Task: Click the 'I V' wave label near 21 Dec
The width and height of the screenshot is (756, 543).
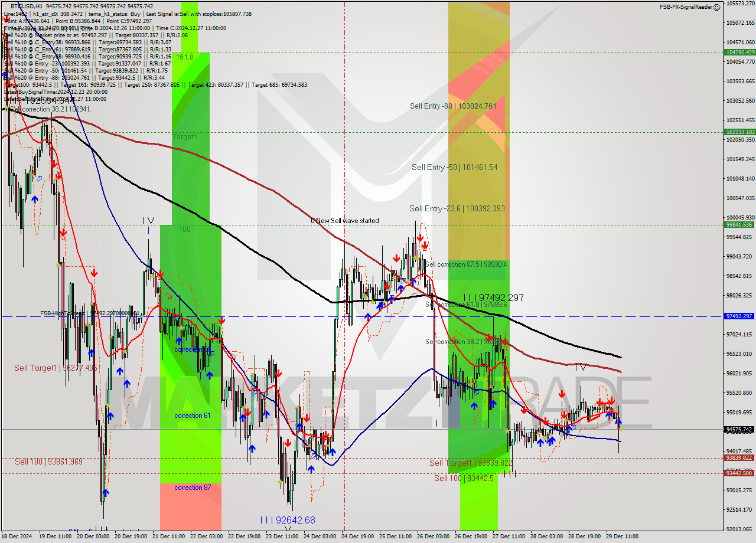Action: pyautogui.click(x=148, y=221)
